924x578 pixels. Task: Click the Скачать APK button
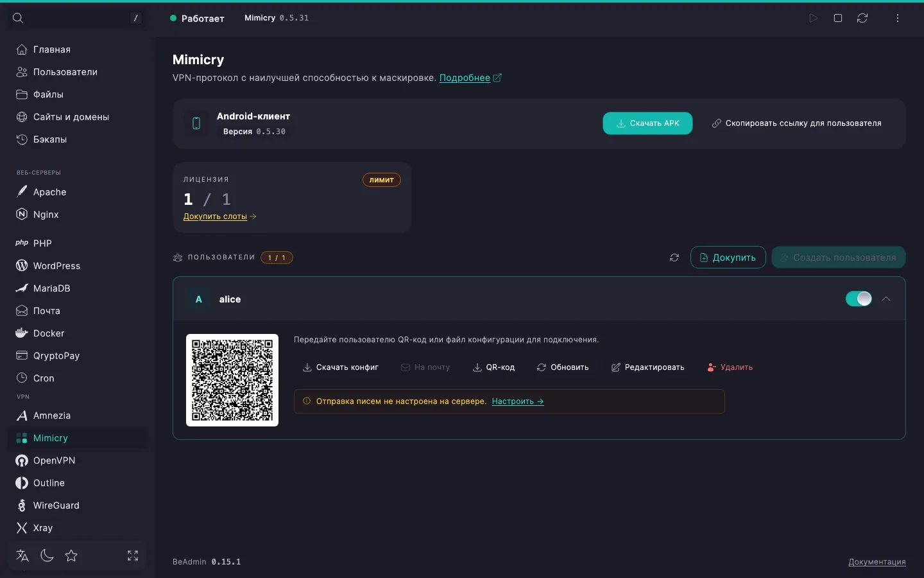[x=647, y=123]
